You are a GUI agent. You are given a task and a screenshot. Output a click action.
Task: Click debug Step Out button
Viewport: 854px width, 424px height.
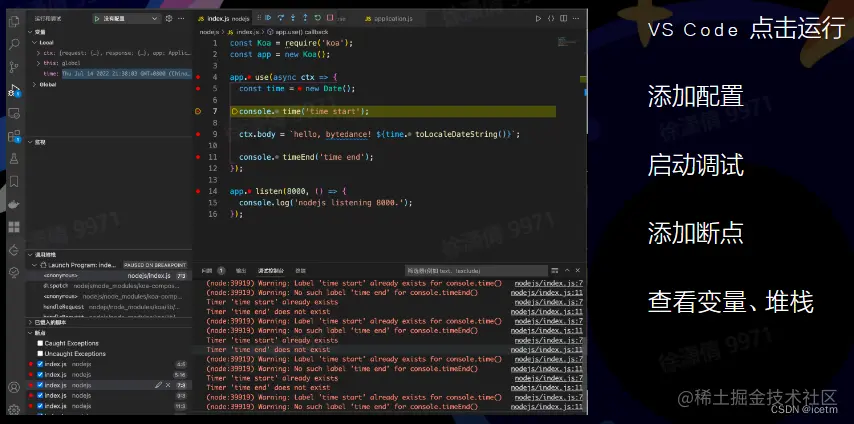[305, 18]
